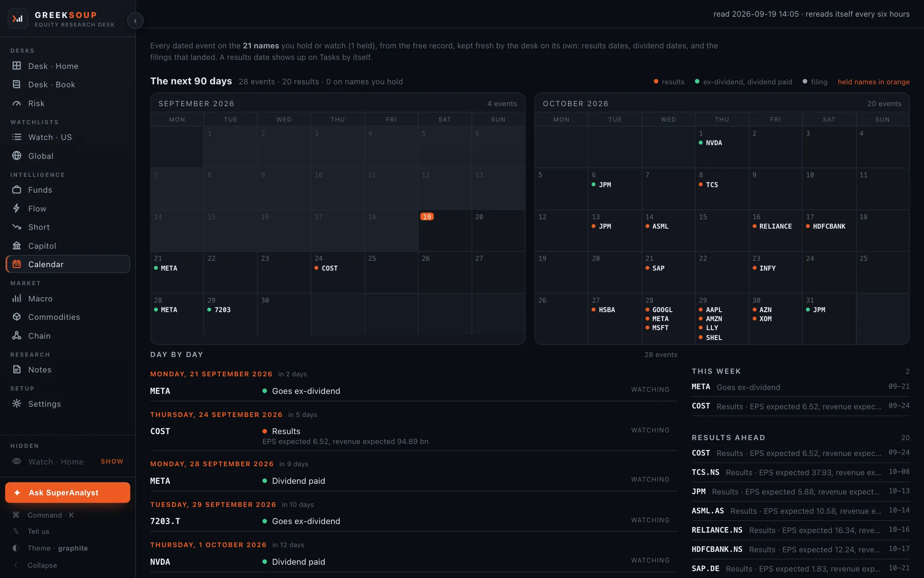Open the Macro menu item
924x578 pixels.
click(68, 298)
